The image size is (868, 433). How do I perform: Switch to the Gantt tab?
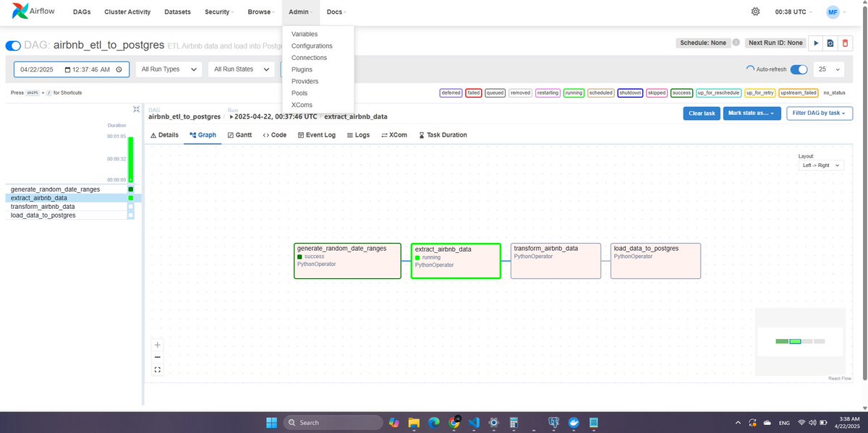[239, 135]
